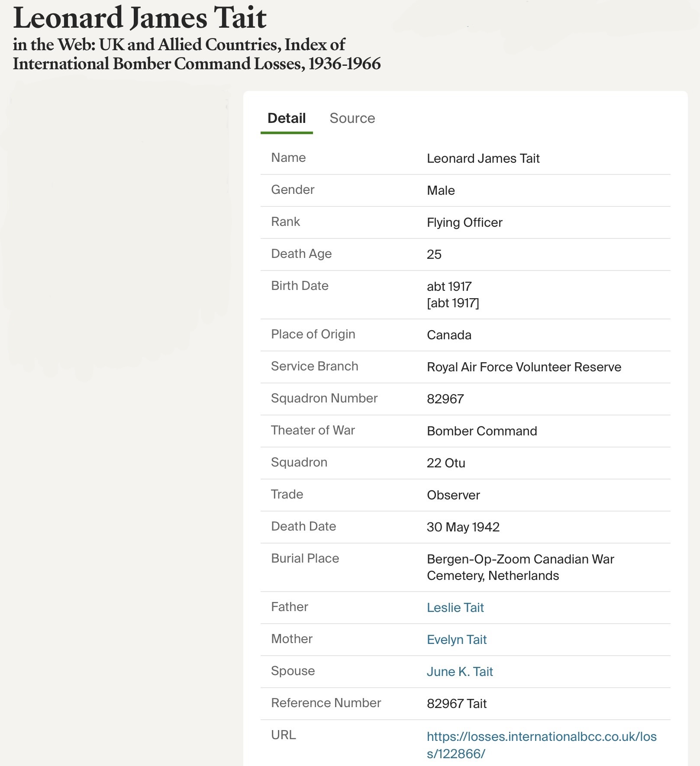The height and width of the screenshot is (766, 700).
Task: Click the Leonard James Tait page heading
Action: [x=139, y=18]
